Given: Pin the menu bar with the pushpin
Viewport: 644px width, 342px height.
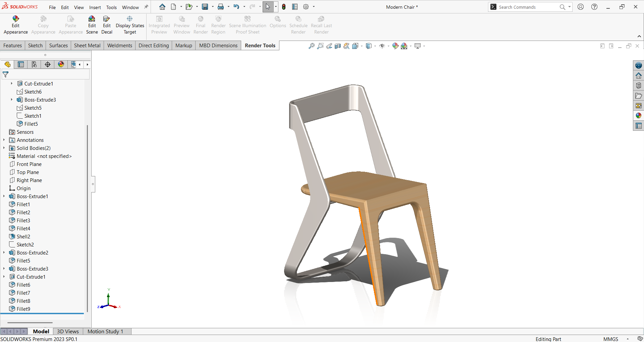Looking at the screenshot, I should [146, 7].
